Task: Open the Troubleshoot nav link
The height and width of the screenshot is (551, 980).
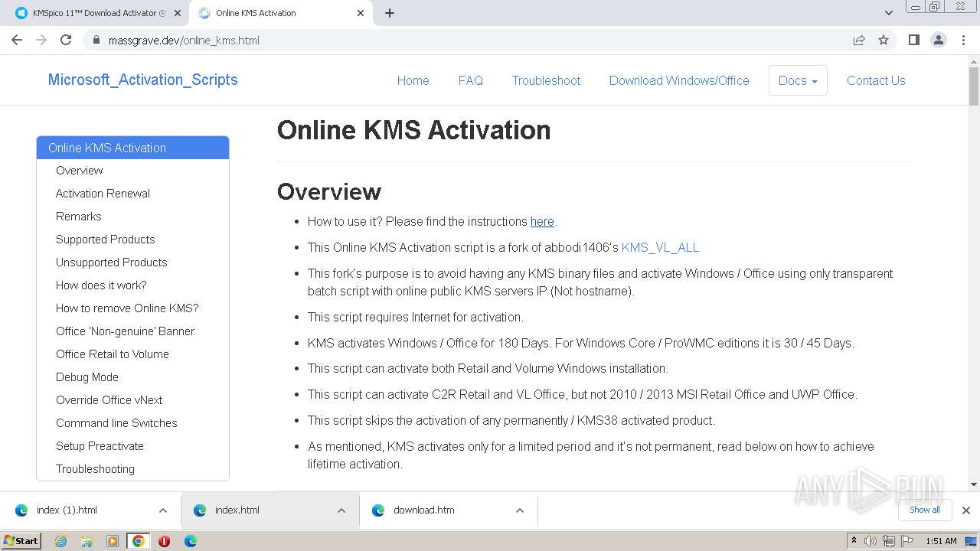Action: click(x=546, y=80)
